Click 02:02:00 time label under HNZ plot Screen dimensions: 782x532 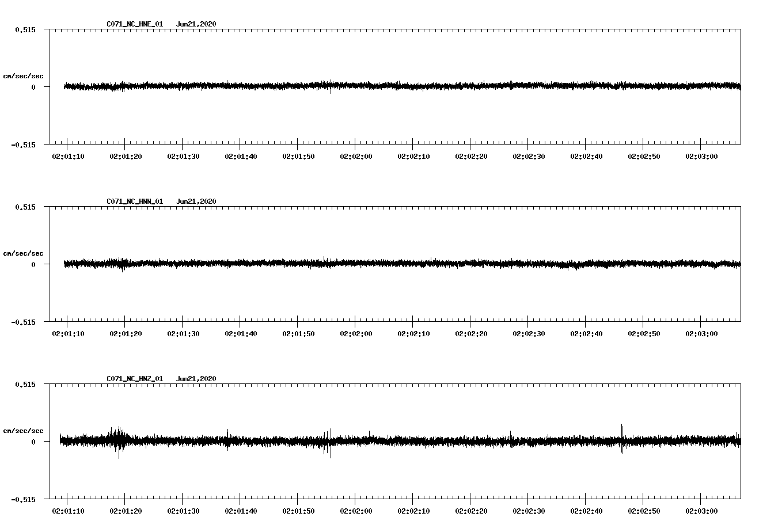point(356,511)
